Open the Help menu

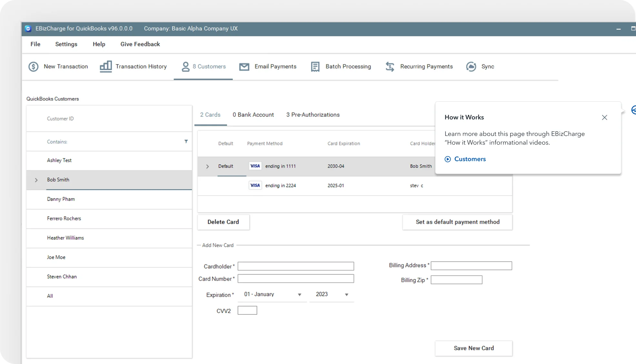pyautogui.click(x=99, y=44)
